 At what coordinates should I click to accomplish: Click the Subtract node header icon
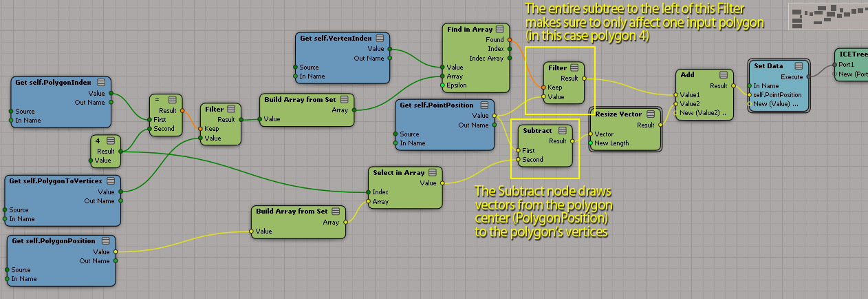point(563,130)
